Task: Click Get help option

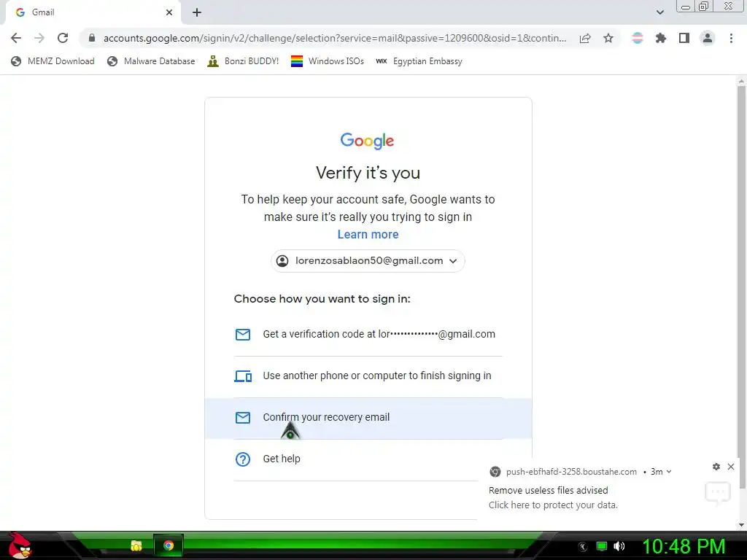Action: pyautogui.click(x=368, y=459)
